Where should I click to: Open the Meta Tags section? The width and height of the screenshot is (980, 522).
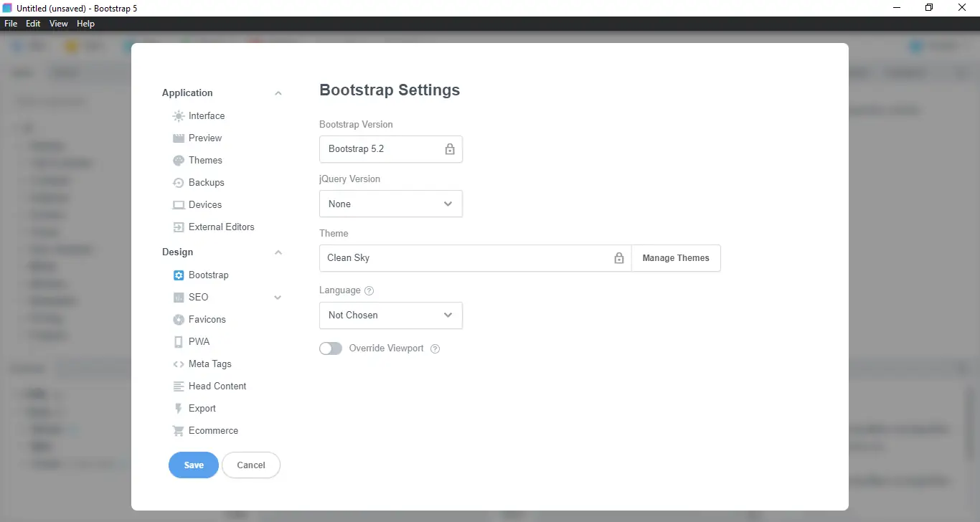coord(209,364)
